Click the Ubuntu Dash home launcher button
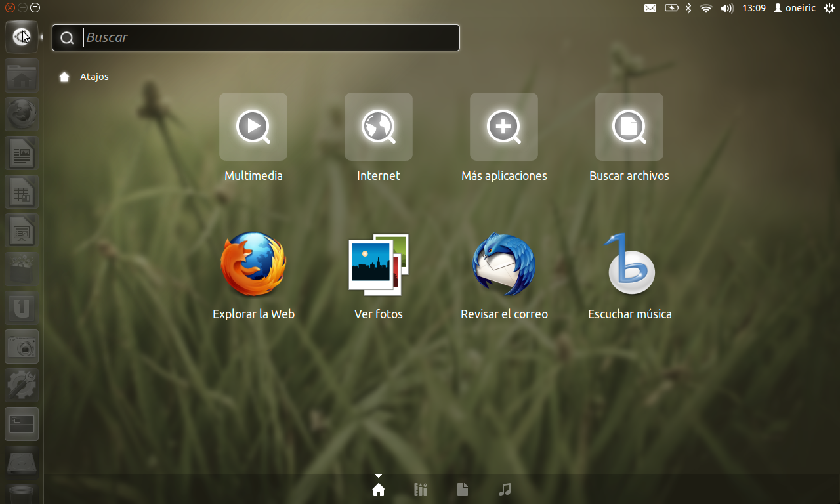The image size is (840, 504). click(x=22, y=37)
